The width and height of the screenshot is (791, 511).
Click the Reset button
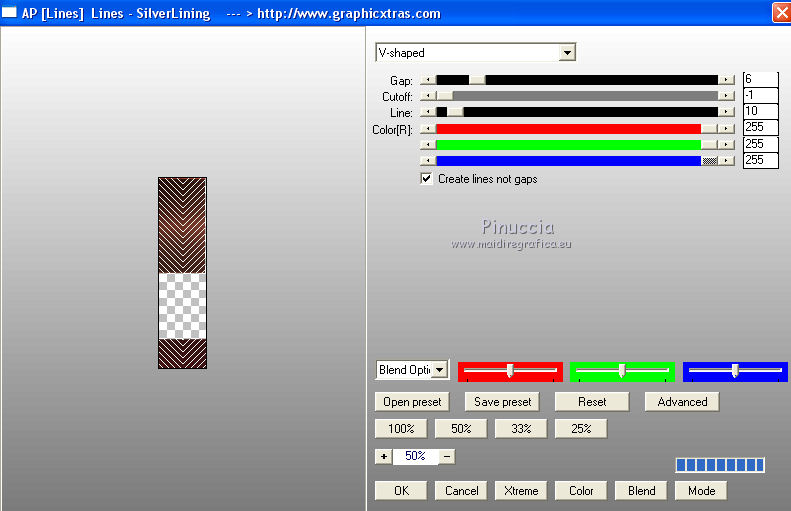point(592,402)
